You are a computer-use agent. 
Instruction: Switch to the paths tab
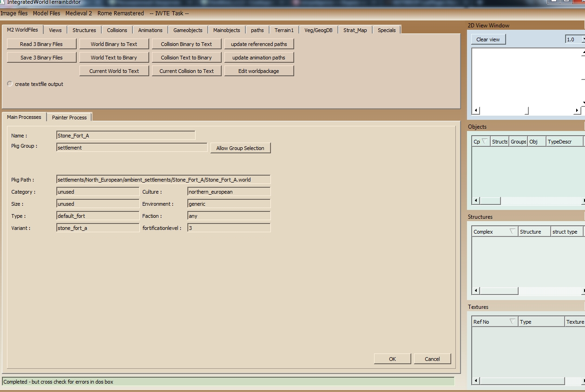257,30
